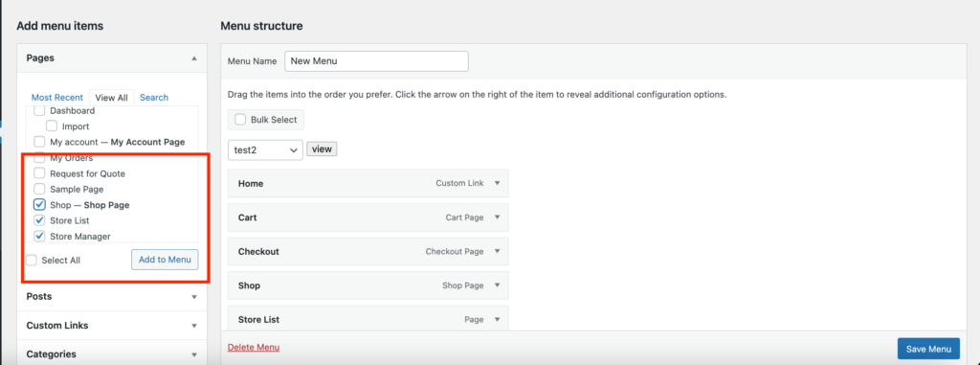The image size is (980, 365).
Task: Click the Checkout Page type text
Action: [455, 251]
